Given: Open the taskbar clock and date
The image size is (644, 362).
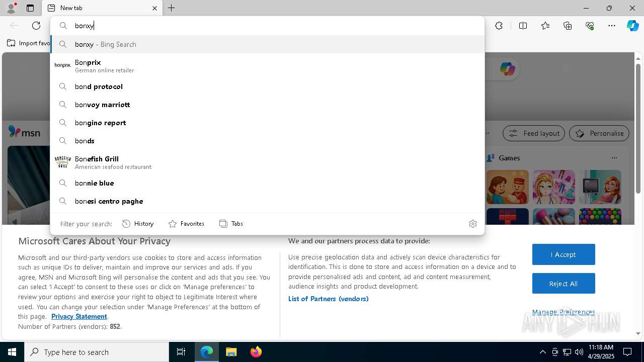Looking at the screenshot, I should coord(600,352).
